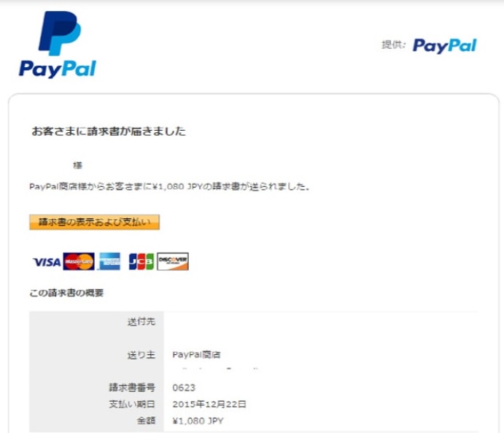Click the orange 請求書の表示および支払い button
Image resolution: width=504 pixels, height=433 pixels.
(x=95, y=222)
